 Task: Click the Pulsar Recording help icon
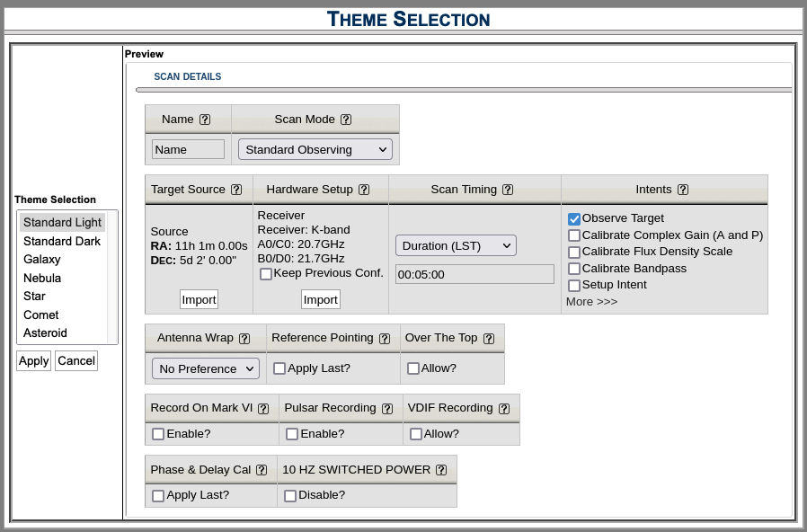(x=387, y=408)
